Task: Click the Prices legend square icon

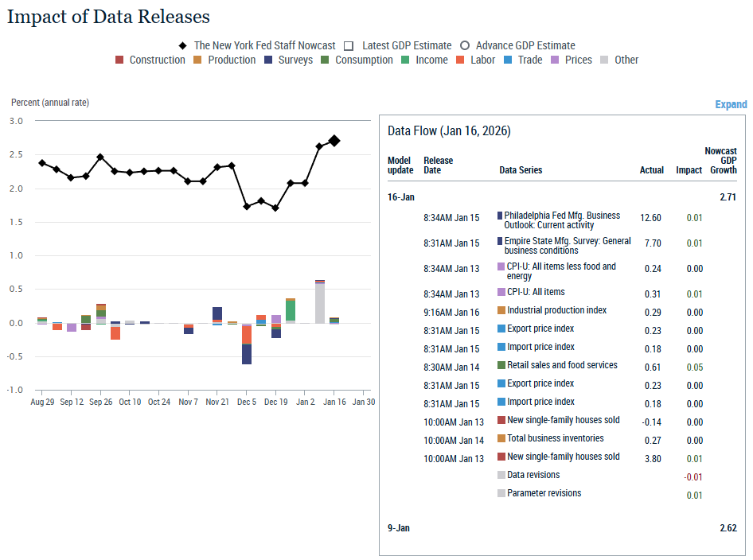Action: coord(555,60)
